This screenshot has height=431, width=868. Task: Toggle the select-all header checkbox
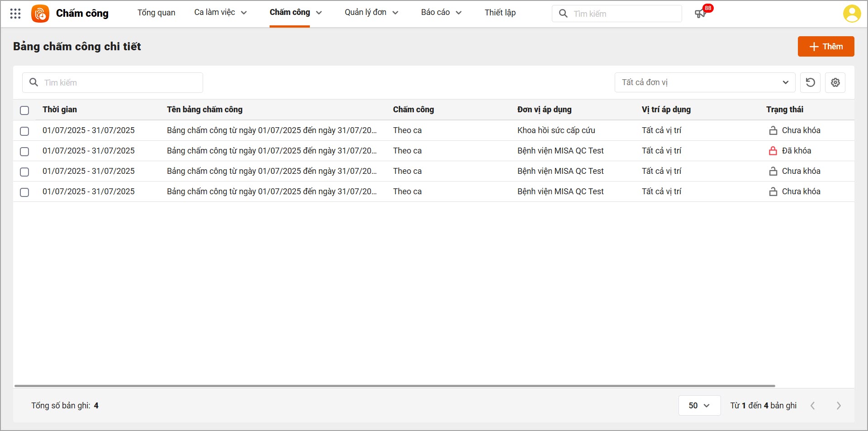coord(24,110)
